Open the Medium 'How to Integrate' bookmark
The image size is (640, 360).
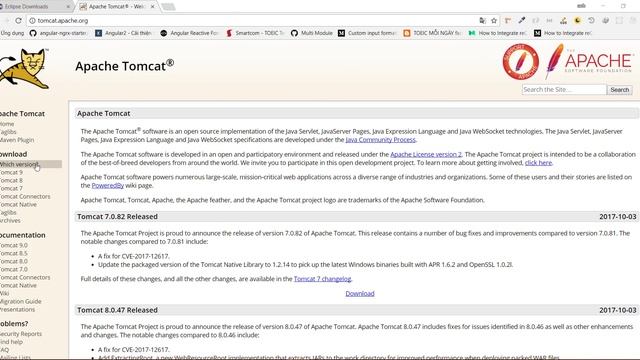pyautogui.click(x=562, y=33)
